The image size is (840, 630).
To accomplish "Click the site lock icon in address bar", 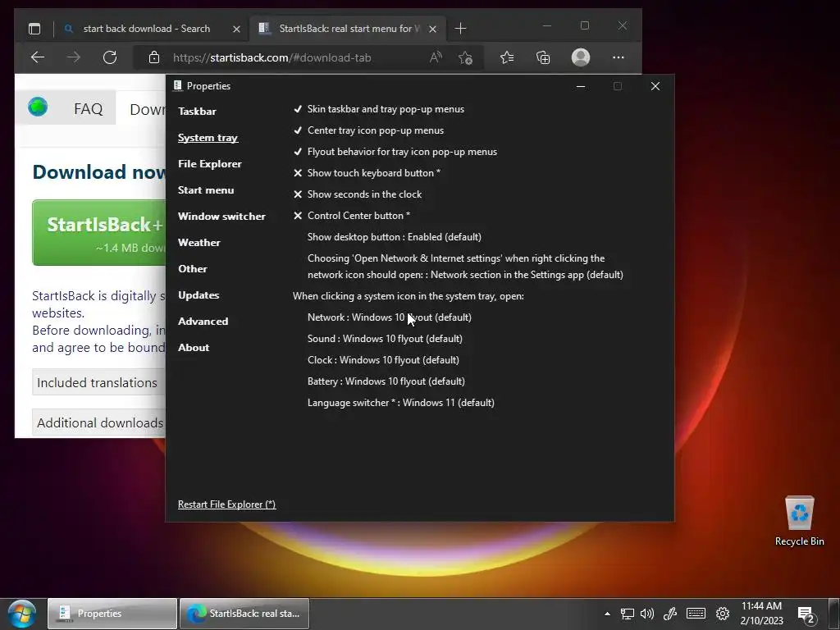I will pos(154,57).
